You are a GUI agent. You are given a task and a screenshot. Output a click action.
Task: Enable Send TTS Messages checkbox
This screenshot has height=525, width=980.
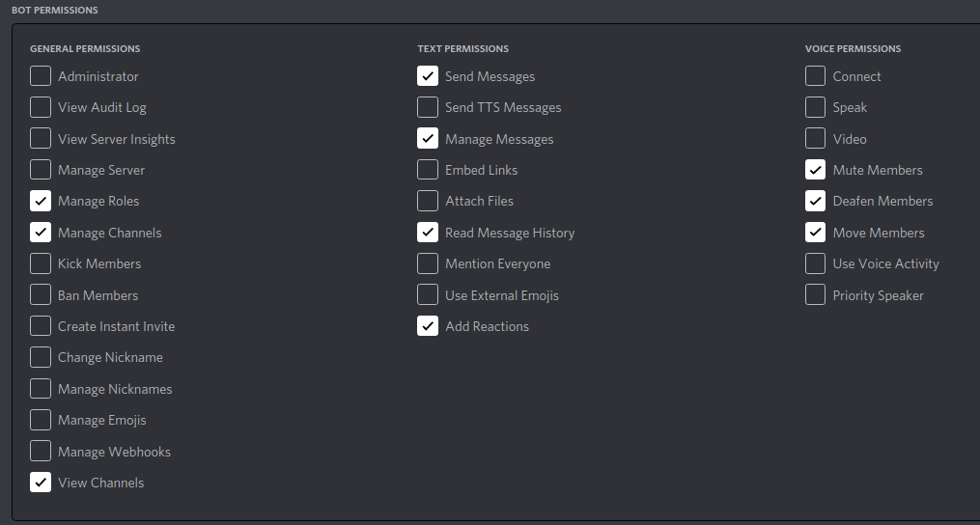[428, 107]
